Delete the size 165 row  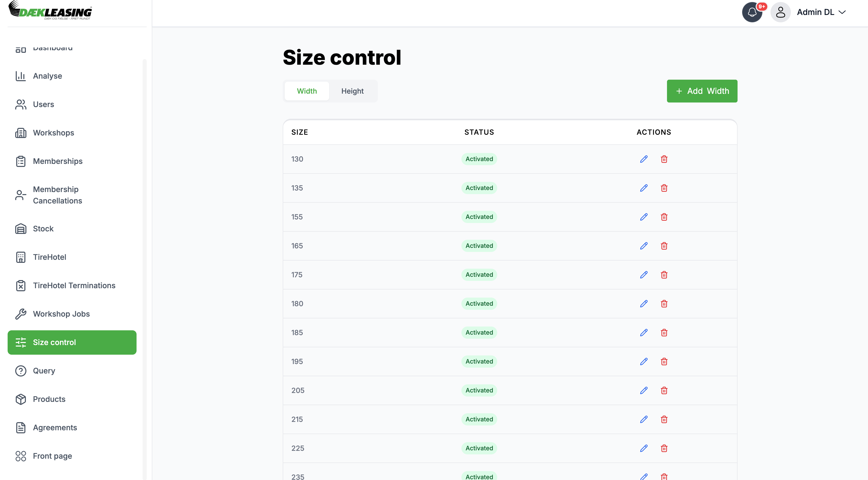click(x=664, y=246)
